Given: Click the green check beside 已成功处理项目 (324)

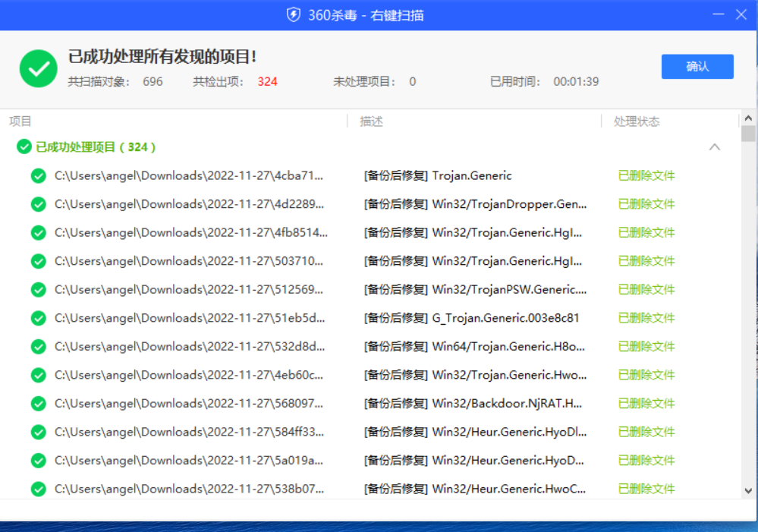Looking at the screenshot, I should pos(24,146).
